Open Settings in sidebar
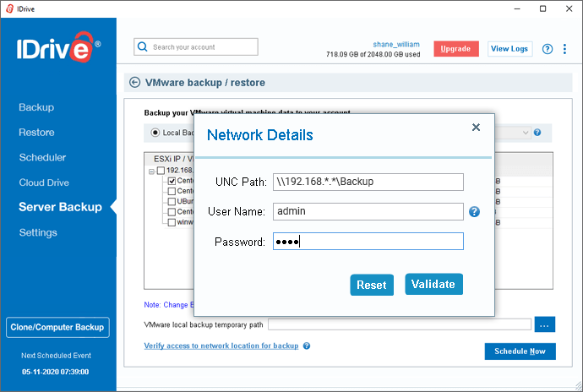Viewport: 583px width, 392px height. click(38, 233)
